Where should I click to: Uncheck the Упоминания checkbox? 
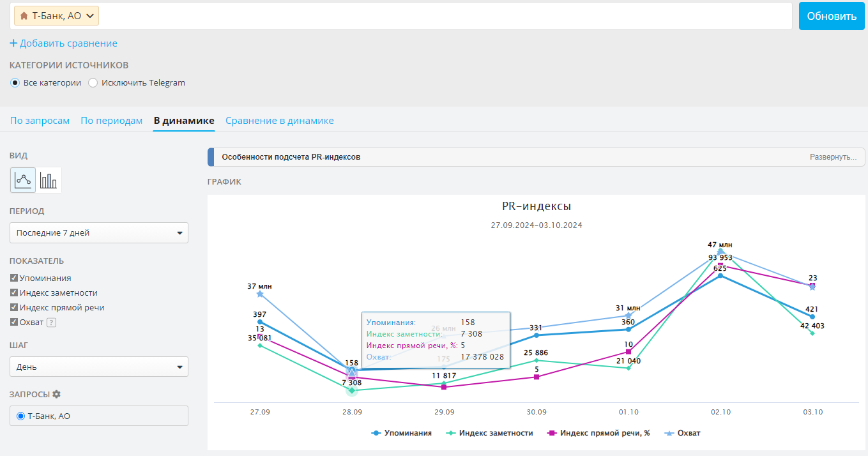click(x=14, y=278)
